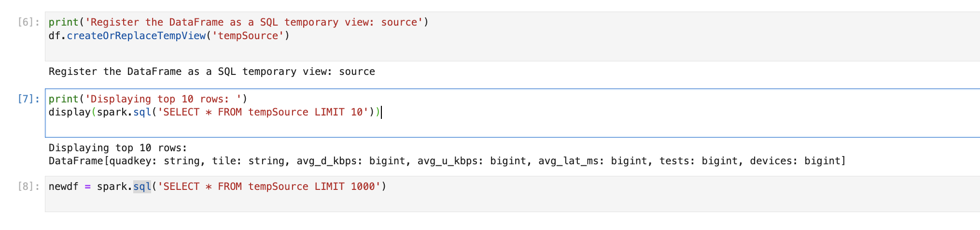The image size is (980, 230).
Task: Click the [6] cell execution prompt
Action: click(x=28, y=22)
